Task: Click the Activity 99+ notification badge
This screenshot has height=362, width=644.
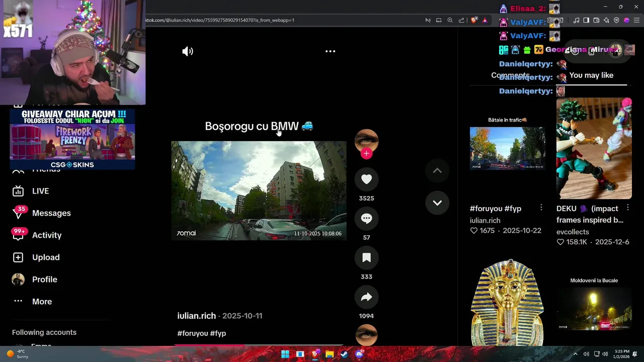Action: coord(19,231)
